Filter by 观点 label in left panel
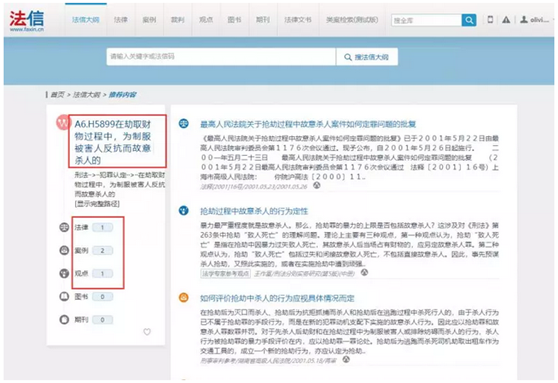 81,273
